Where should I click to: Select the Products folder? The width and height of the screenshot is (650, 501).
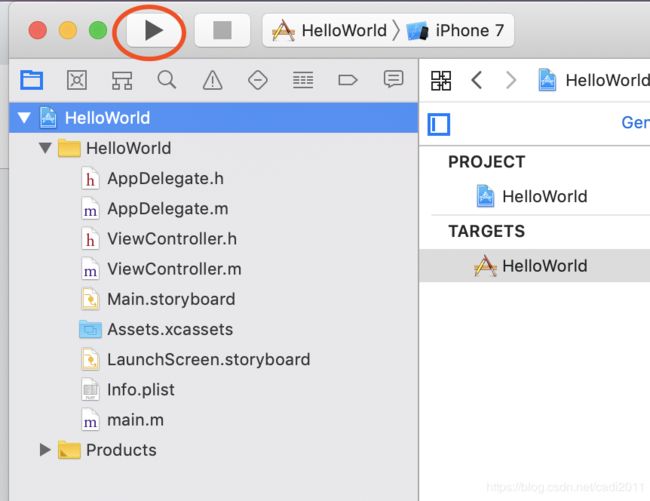tap(107, 450)
